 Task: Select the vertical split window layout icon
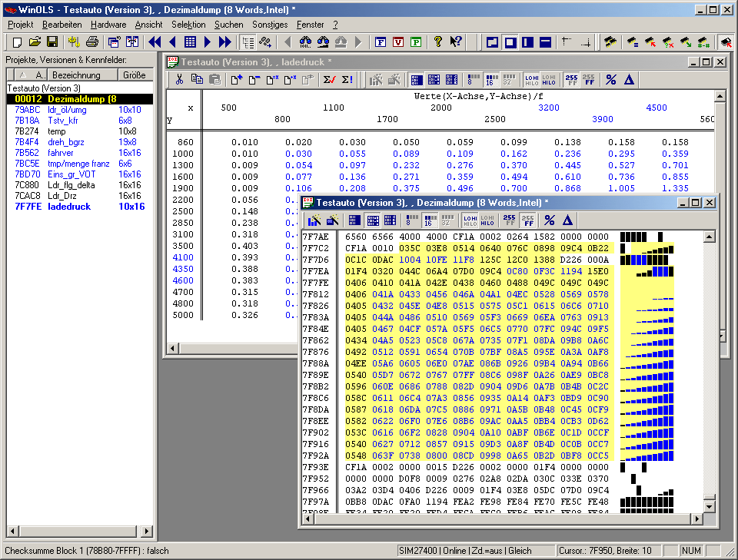coord(527,42)
